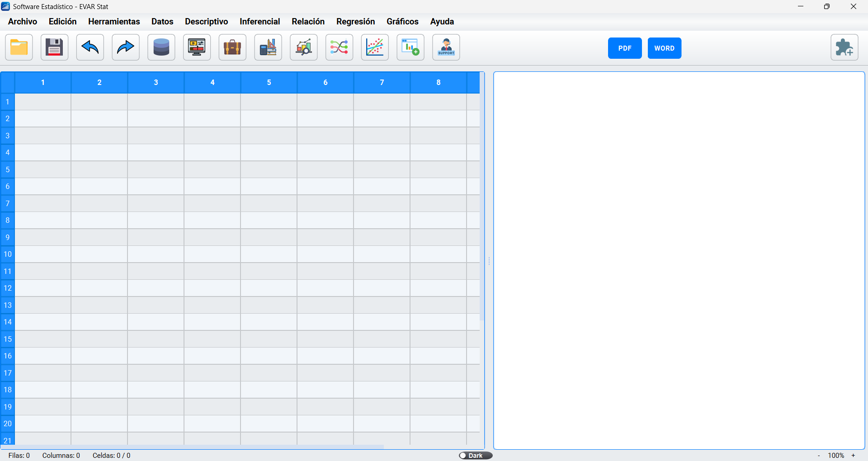Expand the Gráficos menu
The width and height of the screenshot is (868, 461).
coord(402,22)
